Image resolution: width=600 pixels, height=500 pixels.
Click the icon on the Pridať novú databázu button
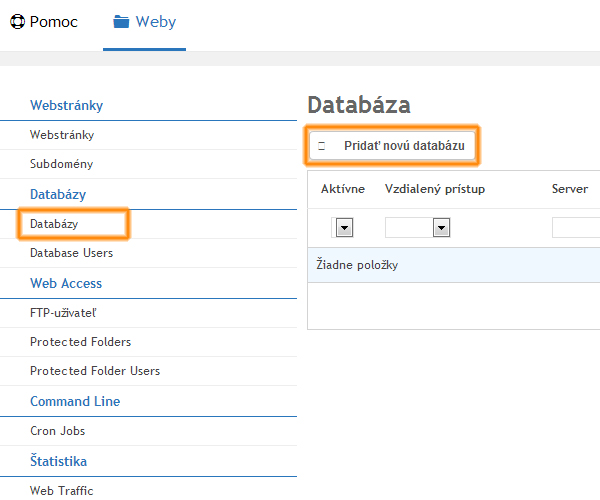click(322, 146)
